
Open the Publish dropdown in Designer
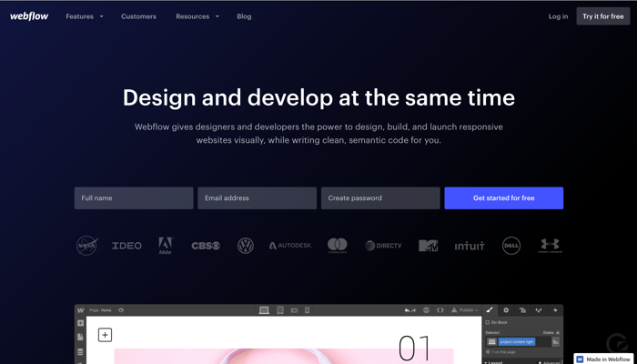[465, 310]
